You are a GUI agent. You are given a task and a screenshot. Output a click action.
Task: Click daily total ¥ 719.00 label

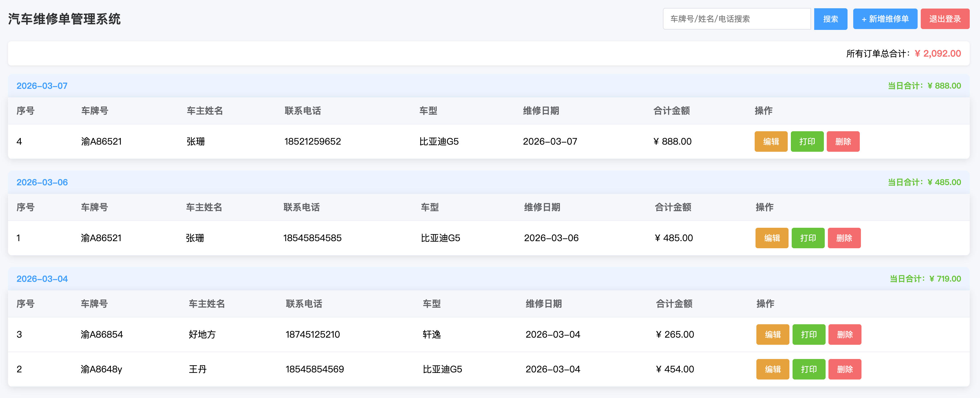pos(925,279)
